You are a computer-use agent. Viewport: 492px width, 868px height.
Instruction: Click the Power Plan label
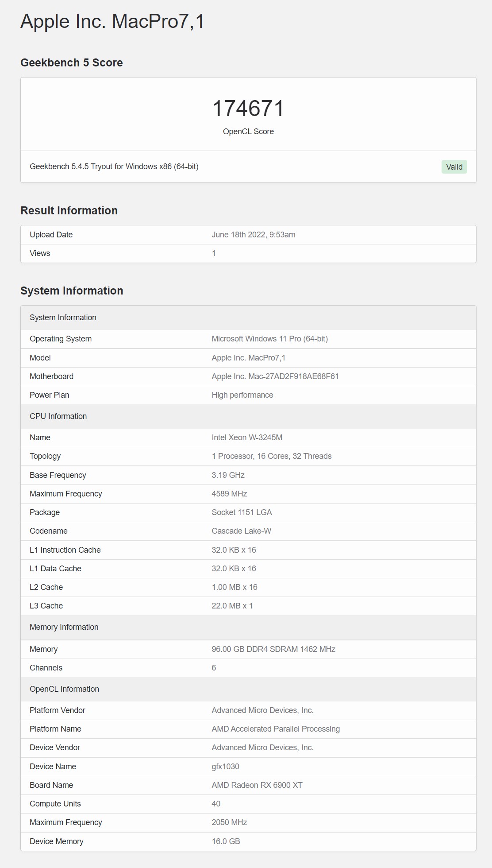point(50,395)
